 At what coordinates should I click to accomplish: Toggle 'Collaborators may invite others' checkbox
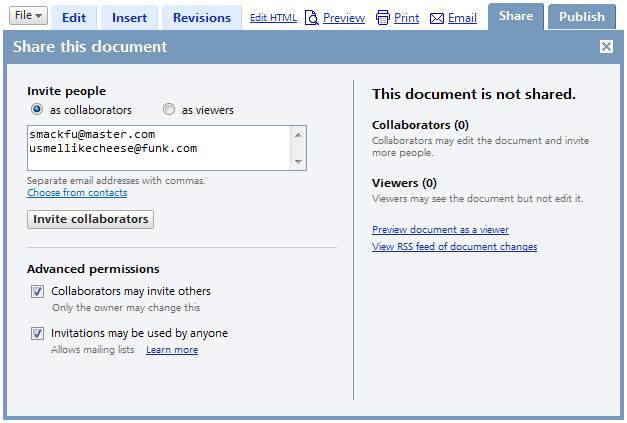coord(38,291)
